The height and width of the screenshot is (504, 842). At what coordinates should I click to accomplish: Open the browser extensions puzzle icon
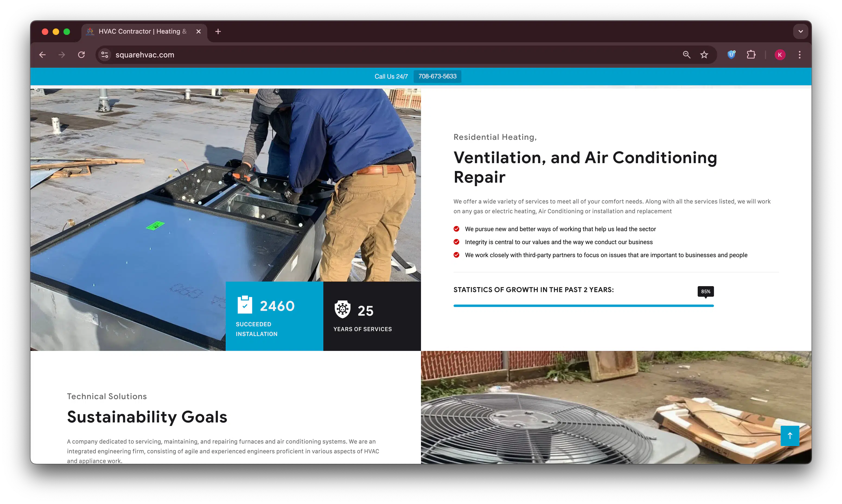pyautogui.click(x=751, y=55)
